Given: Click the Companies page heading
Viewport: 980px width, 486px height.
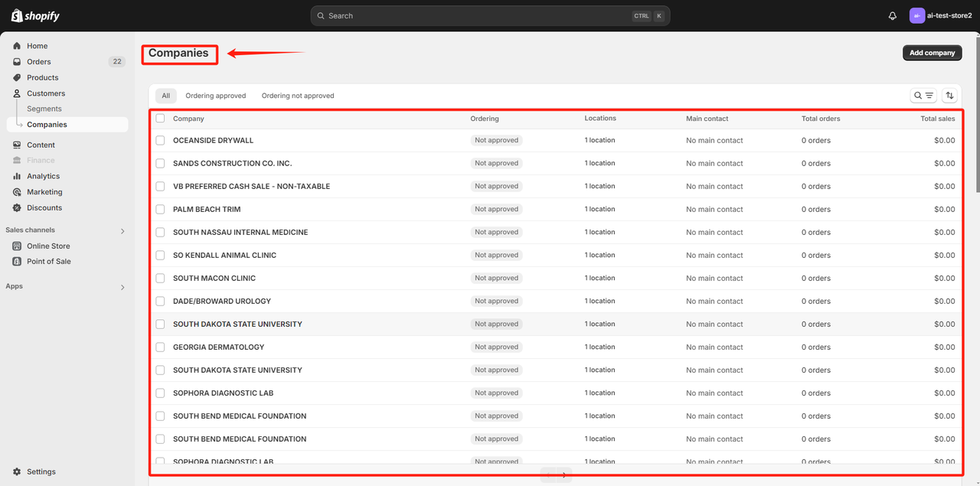Looking at the screenshot, I should coord(178,53).
